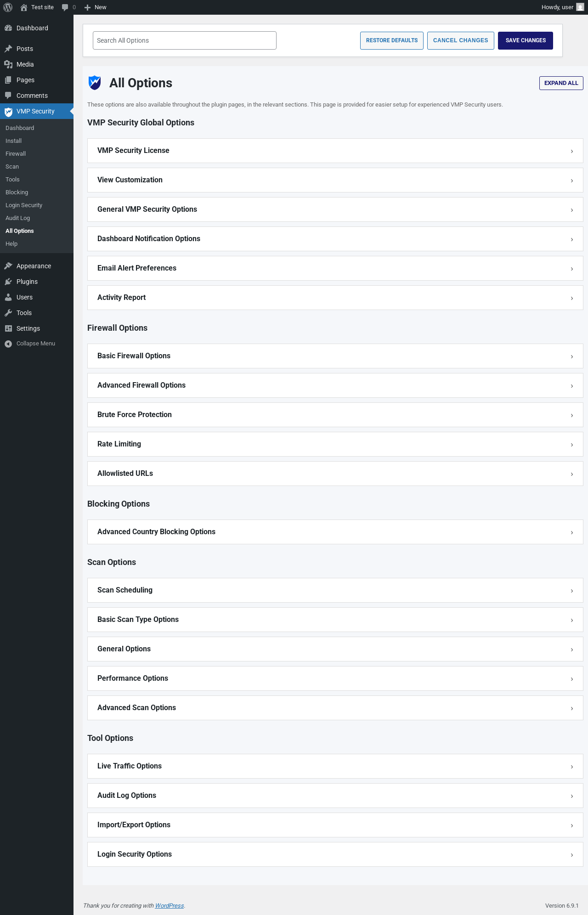Expand Import/Export Options
Screen dimensions: 588x915
point(335,825)
